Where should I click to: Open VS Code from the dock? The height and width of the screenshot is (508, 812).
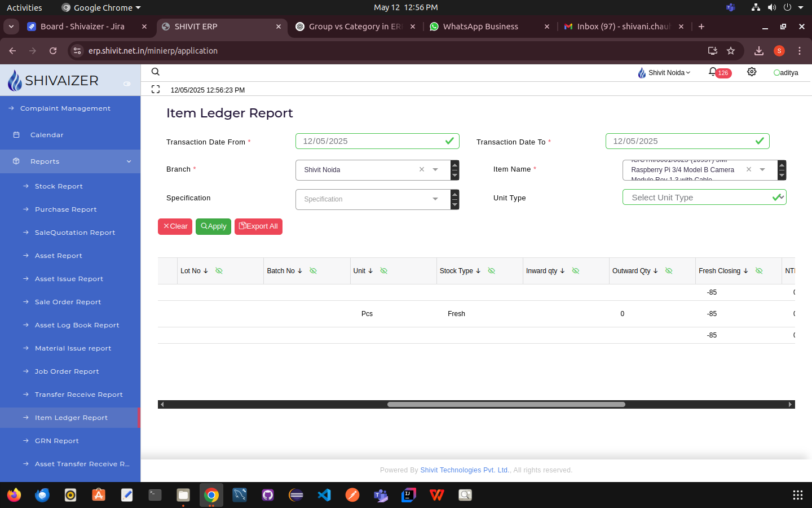tap(324, 495)
